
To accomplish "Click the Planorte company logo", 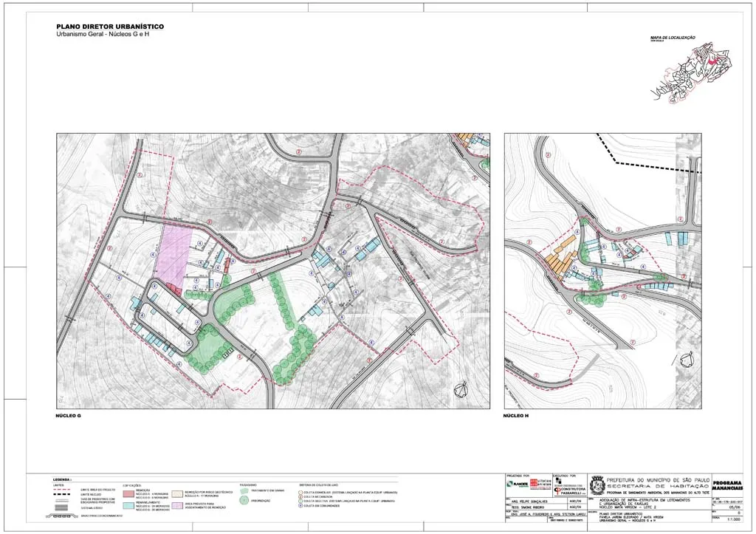I will pos(517,483).
